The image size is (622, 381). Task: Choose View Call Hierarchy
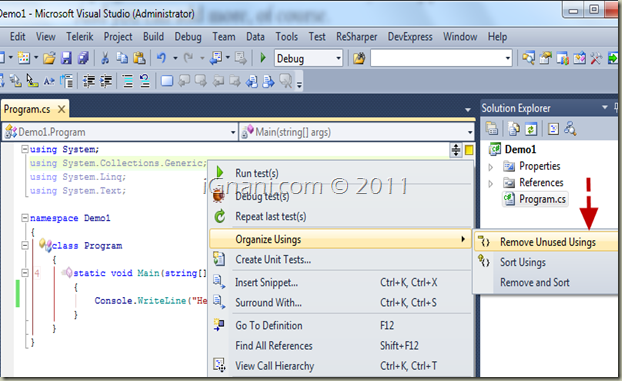click(x=340, y=366)
